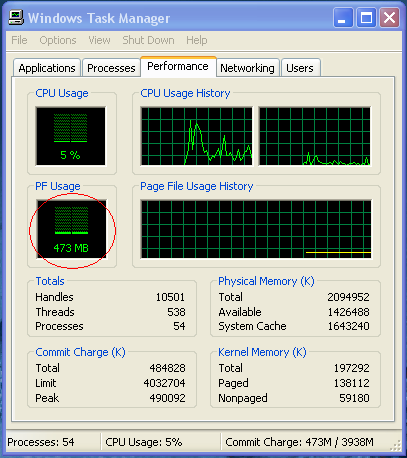Switch to the Processes tab
The width and height of the screenshot is (407, 458).
click(111, 68)
